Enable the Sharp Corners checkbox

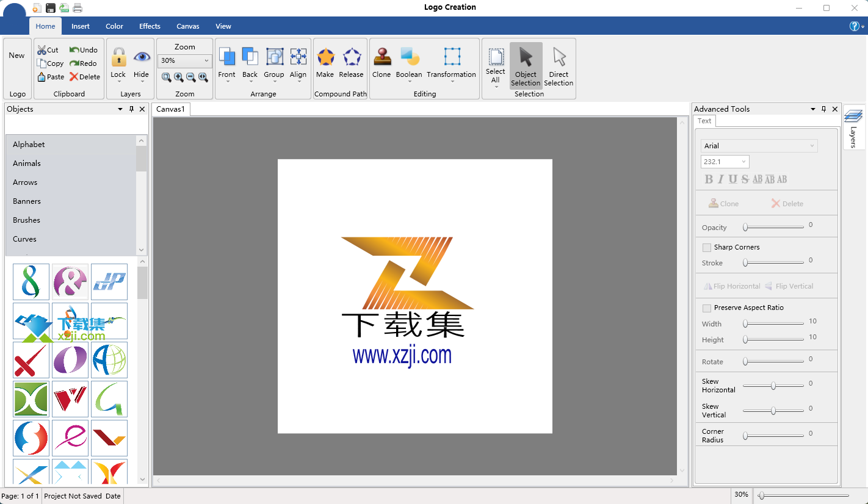pyautogui.click(x=707, y=248)
